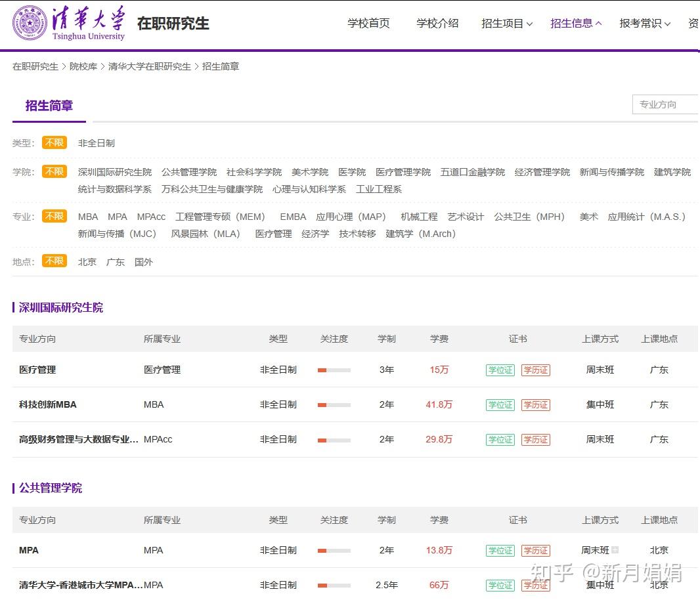Screen dimensions: 700x602
Task: Filter by 万科公共卫生与健康学院
Action: click(x=212, y=189)
